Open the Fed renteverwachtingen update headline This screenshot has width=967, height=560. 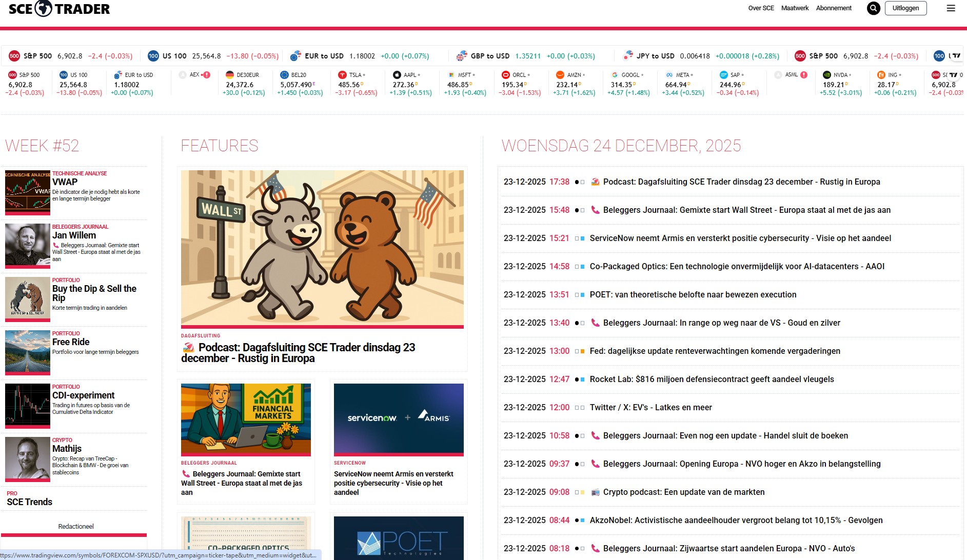click(x=715, y=351)
